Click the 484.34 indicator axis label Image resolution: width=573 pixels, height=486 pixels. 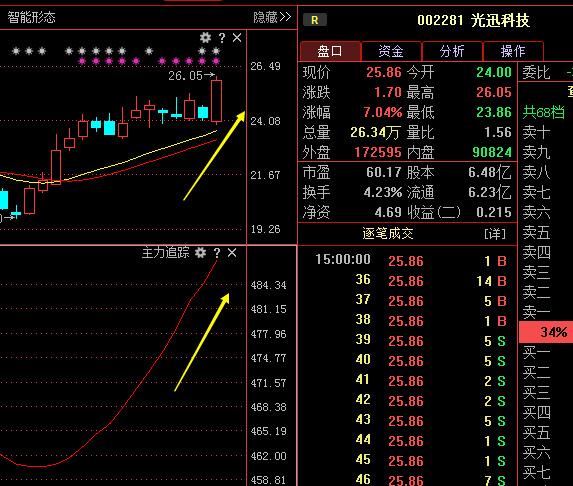coord(269,285)
